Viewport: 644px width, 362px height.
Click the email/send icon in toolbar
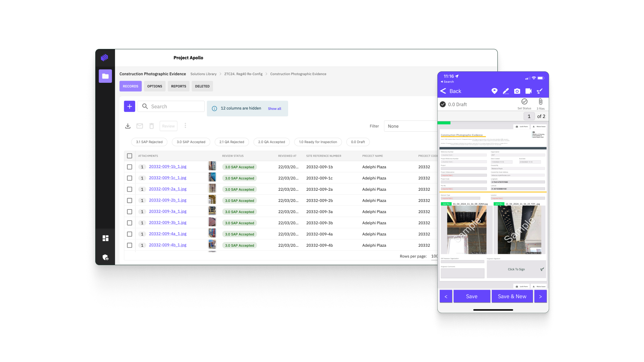140,126
